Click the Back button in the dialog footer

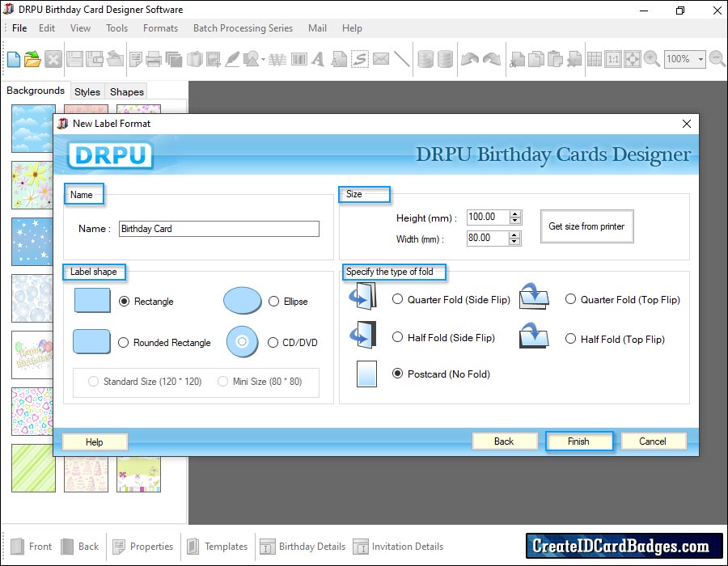point(504,441)
